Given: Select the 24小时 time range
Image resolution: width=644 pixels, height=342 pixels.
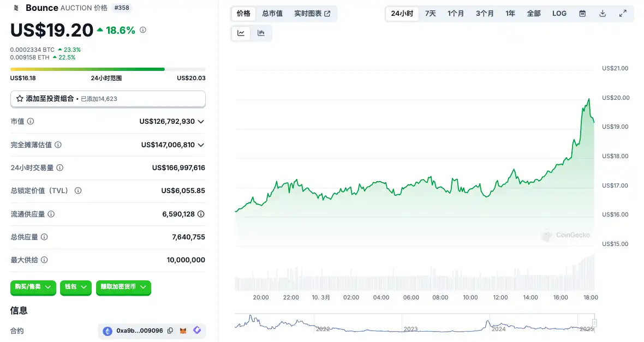Looking at the screenshot, I should 402,14.
